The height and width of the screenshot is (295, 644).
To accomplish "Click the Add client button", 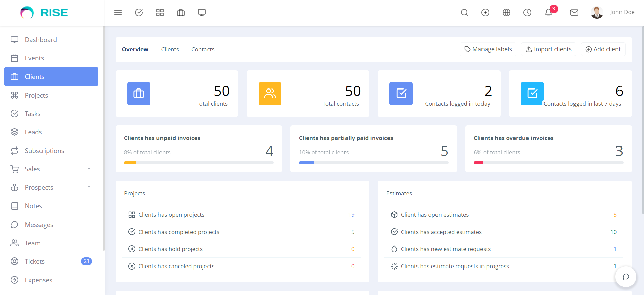I will (x=603, y=49).
